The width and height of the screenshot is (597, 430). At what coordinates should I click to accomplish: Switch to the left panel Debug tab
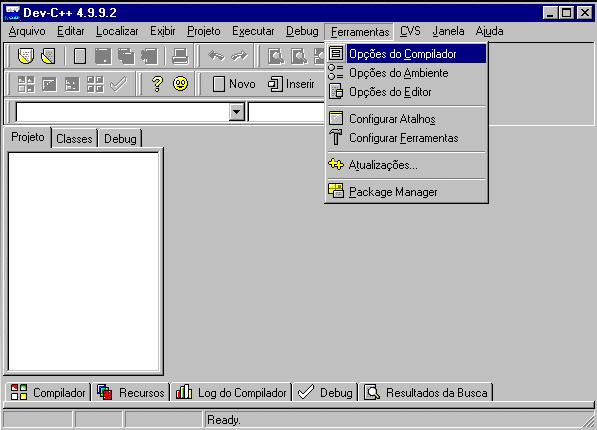(x=120, y=139)
